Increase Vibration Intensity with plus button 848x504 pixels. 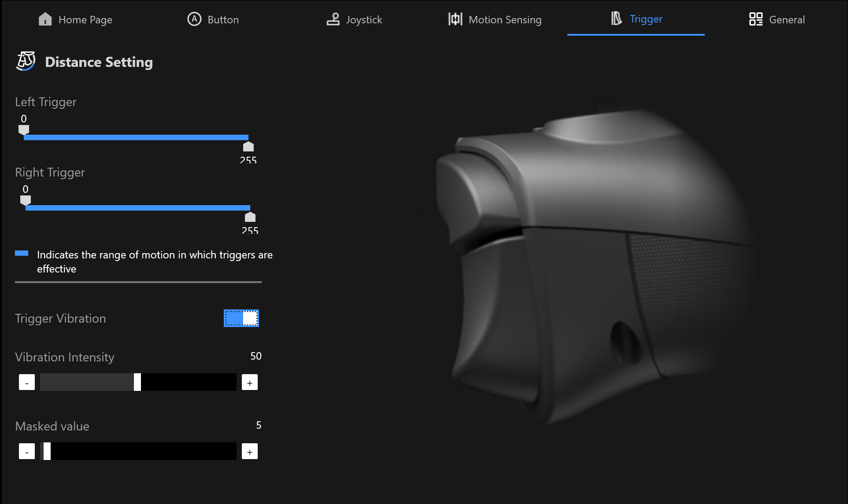pyautogui.click(x=250, y=383)
